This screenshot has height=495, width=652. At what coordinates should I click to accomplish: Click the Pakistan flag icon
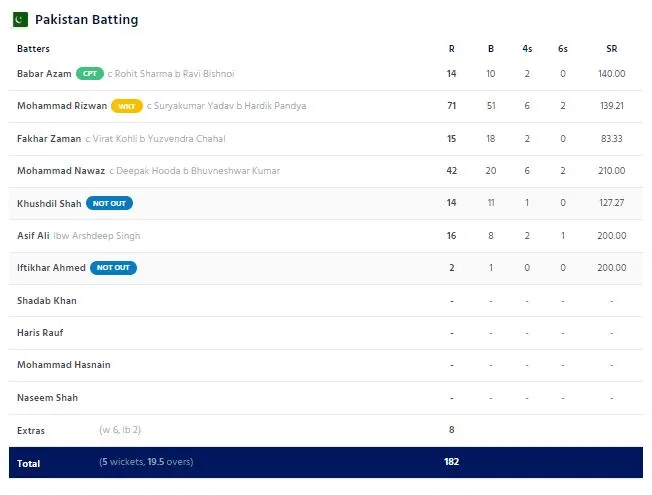click(20, 19)
